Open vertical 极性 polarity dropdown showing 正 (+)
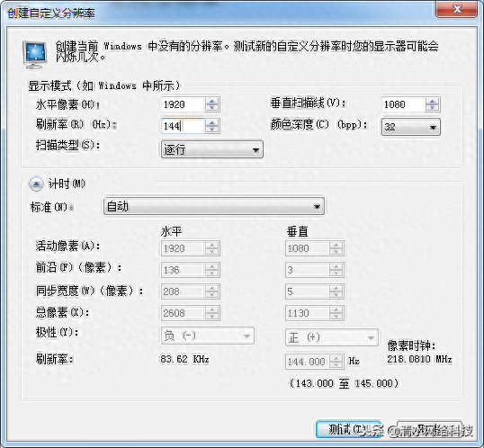484x448 pixels. tap(332, 337)
